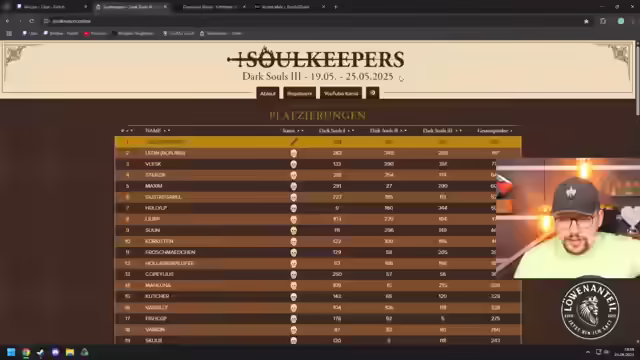Sort table by the Status column

(x=293, y=131)
